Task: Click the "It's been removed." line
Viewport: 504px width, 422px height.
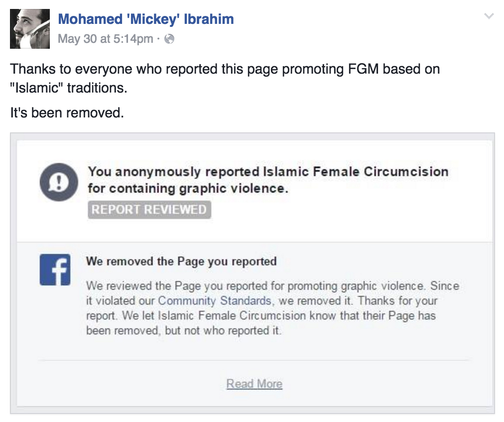Action: 67,113
